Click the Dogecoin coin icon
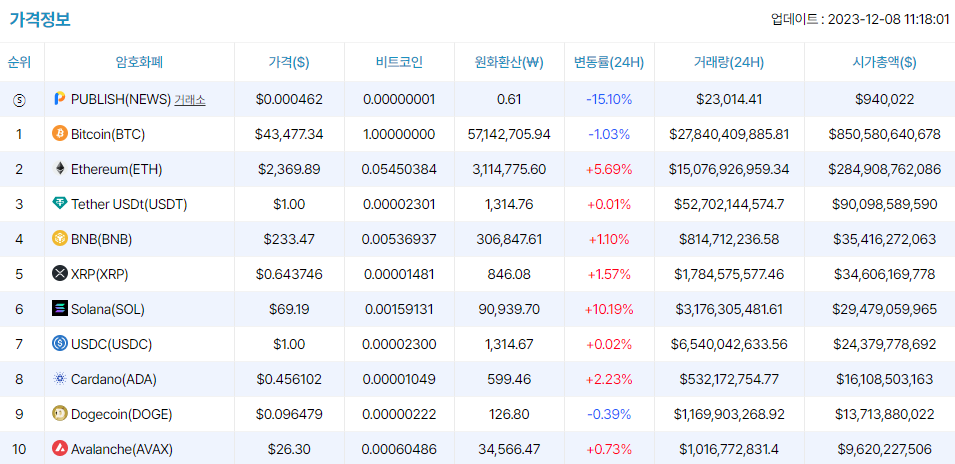 pyautogui.click(x=60, y=414)
